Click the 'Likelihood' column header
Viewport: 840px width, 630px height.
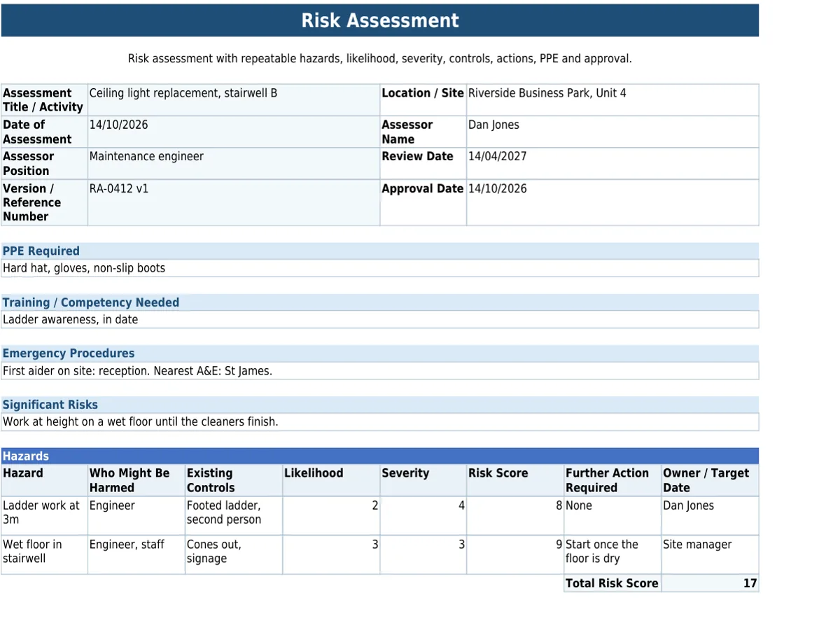[x=331, y=480]
